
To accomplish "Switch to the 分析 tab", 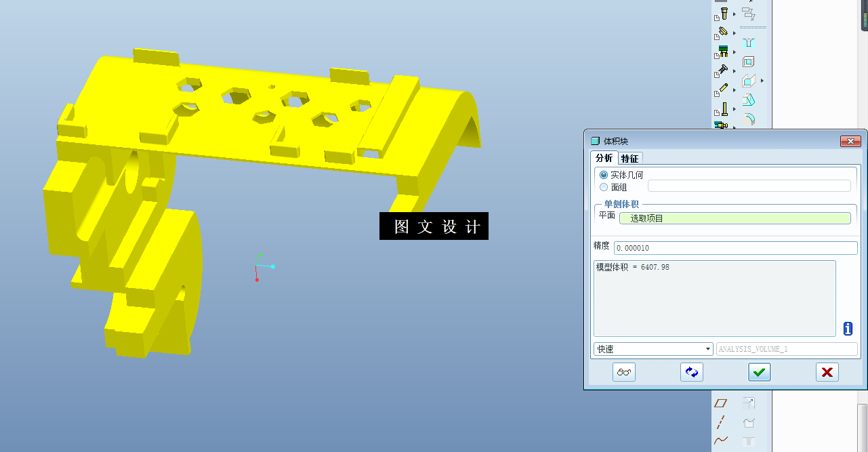I will (604, 157).
